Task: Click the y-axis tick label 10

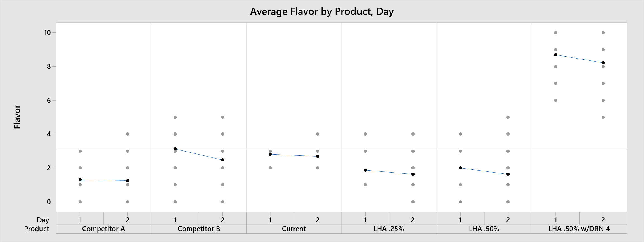Action: click(47, 33)
